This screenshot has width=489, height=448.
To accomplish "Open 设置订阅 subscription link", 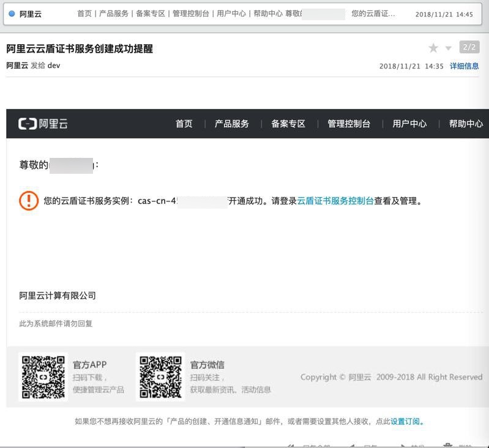I will pos(405,422).
